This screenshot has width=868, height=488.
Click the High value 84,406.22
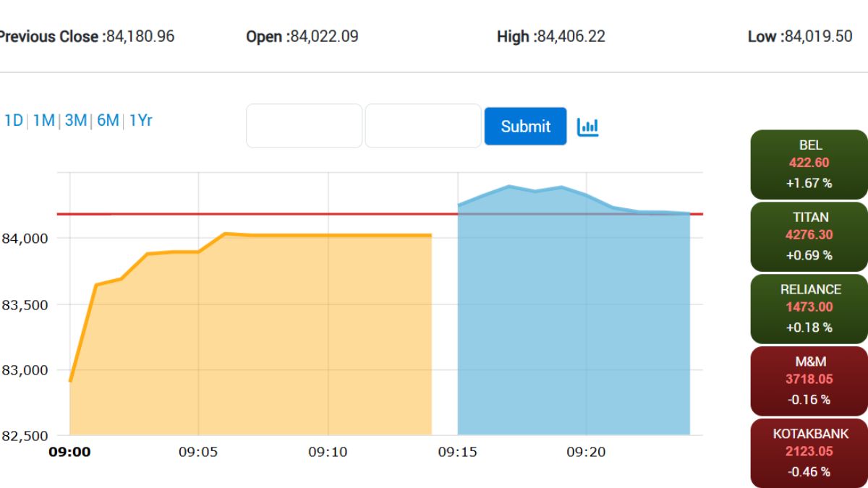569,36
